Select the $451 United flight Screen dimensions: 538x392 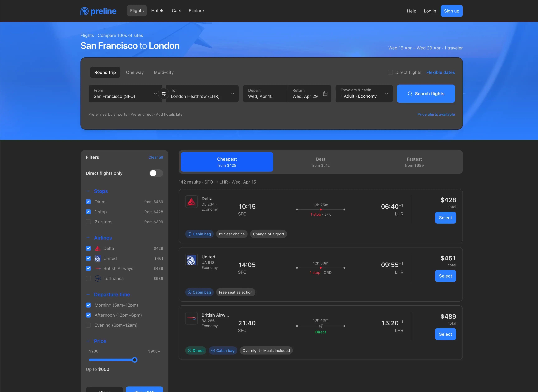click(445, 276)
